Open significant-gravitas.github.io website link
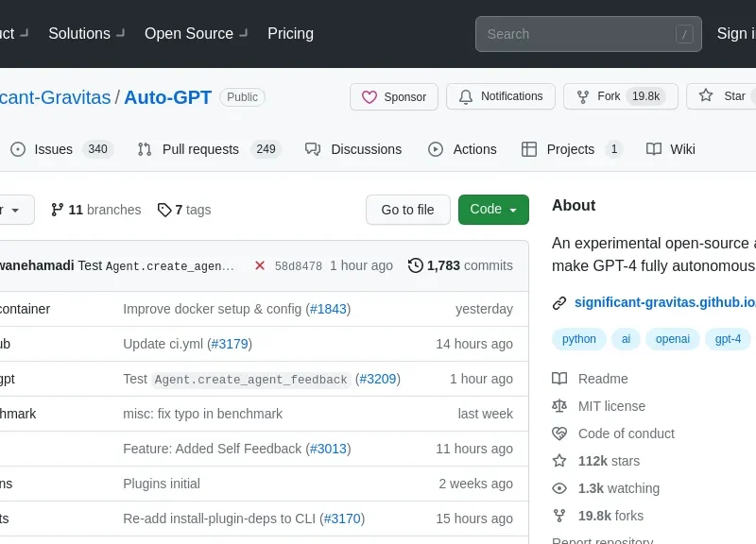 click(x=665, y=302)
